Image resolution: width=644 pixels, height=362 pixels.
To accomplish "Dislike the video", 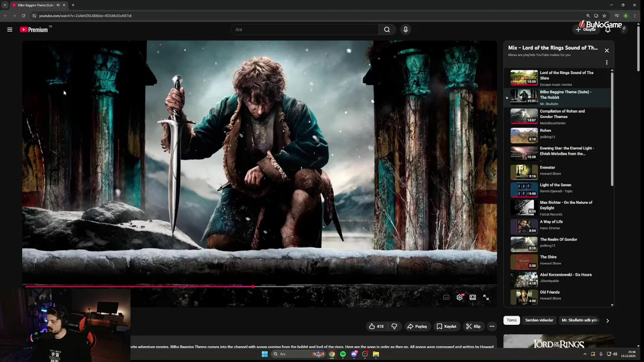I will (394, 326).
